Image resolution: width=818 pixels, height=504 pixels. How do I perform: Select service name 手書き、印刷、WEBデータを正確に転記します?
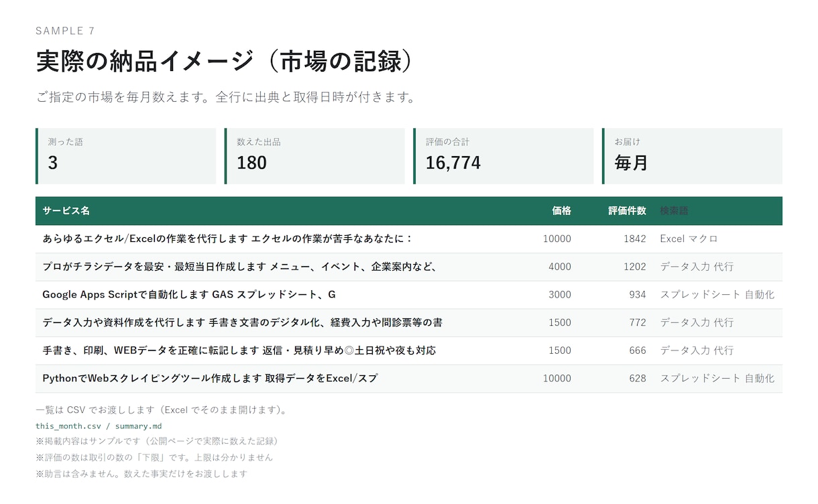click(x=239, y=351)
